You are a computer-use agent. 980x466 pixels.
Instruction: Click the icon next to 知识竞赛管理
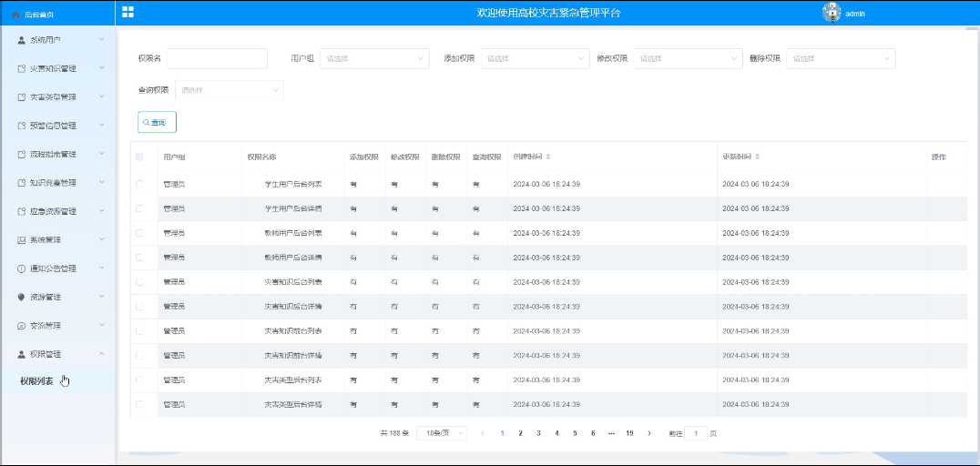coord(21,183)
